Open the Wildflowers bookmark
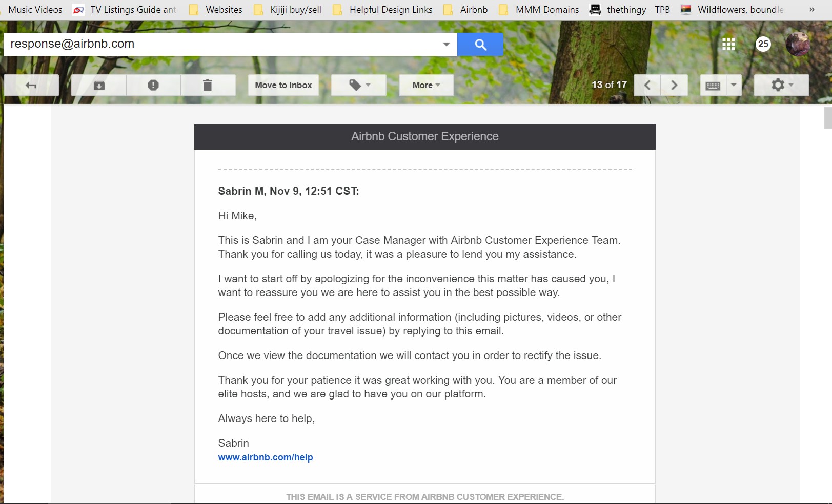The image size is (832, 504). tap(733, 10)
